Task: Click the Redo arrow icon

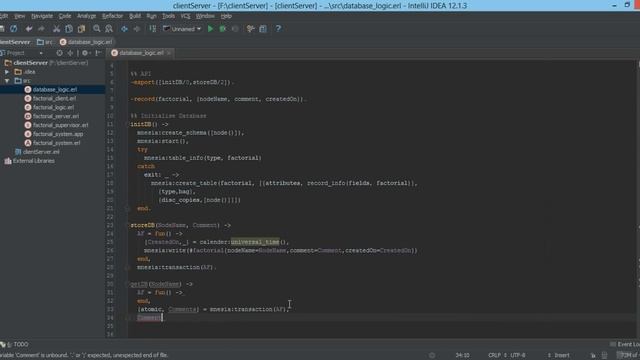Action: pos(41,29)
